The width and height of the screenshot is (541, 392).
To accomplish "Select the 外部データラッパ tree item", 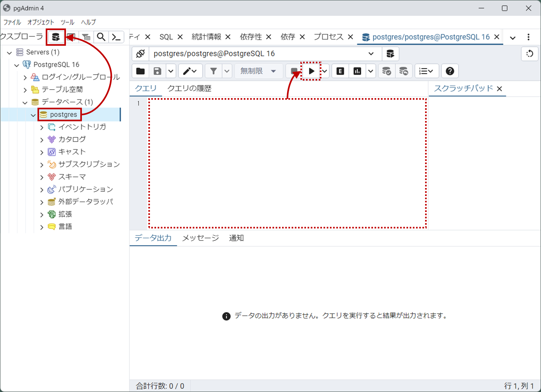I will pos(86,202).
